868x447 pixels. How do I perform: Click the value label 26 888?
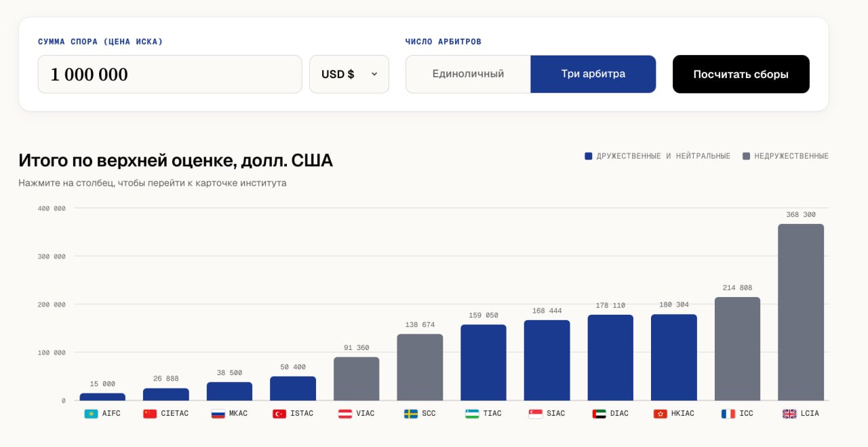pos(166,378)
